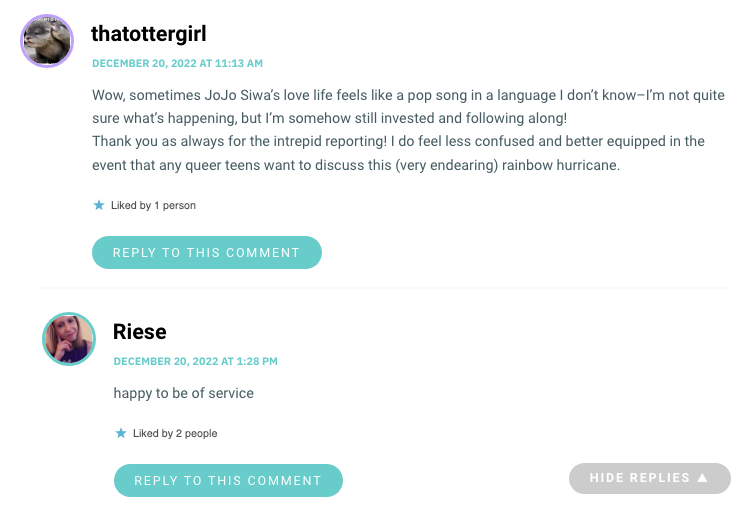This screenshot has width=746, height=510.
Task: Reply to Riese's comment
Action: [228, 481]
